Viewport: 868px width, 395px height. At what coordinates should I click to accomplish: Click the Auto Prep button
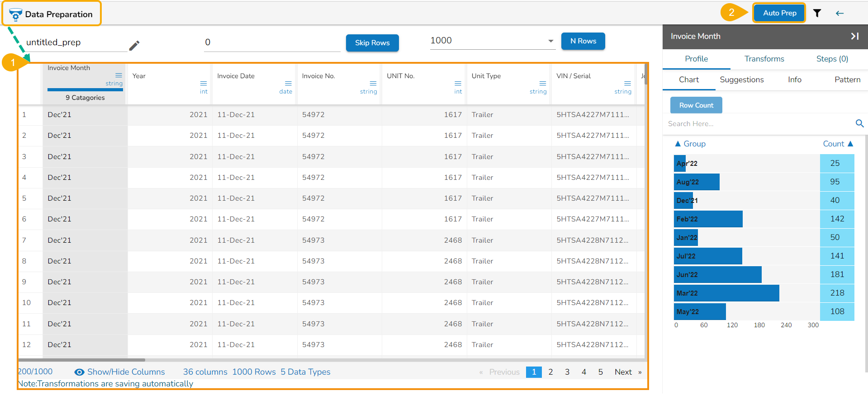(x=779, y=13)
